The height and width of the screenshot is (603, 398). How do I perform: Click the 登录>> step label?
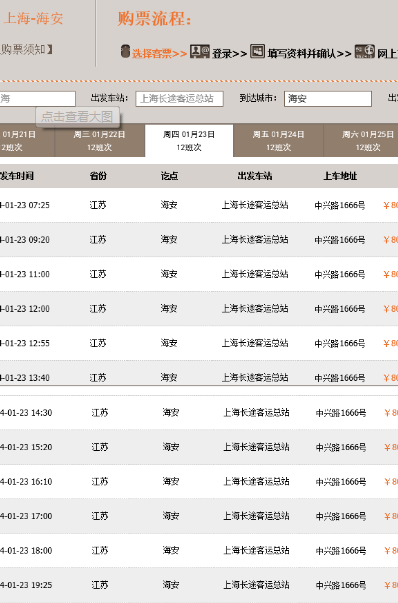230,53
